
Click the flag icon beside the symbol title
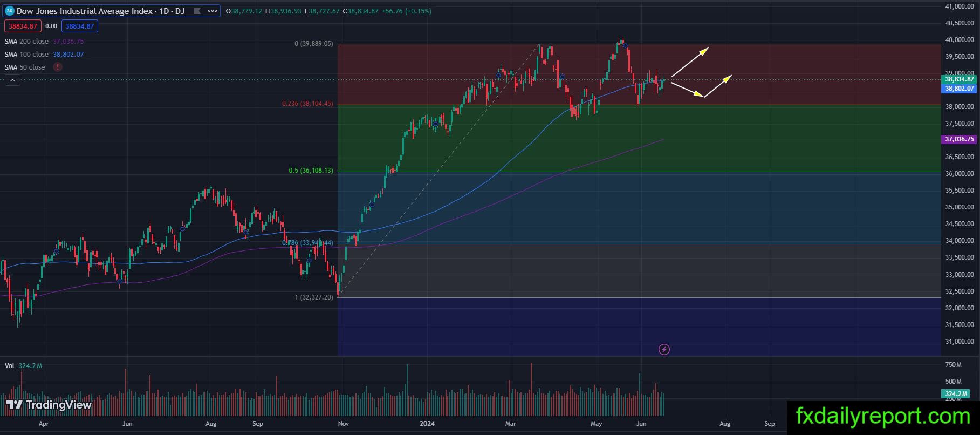pyautogui.click(x=197, y=11)
